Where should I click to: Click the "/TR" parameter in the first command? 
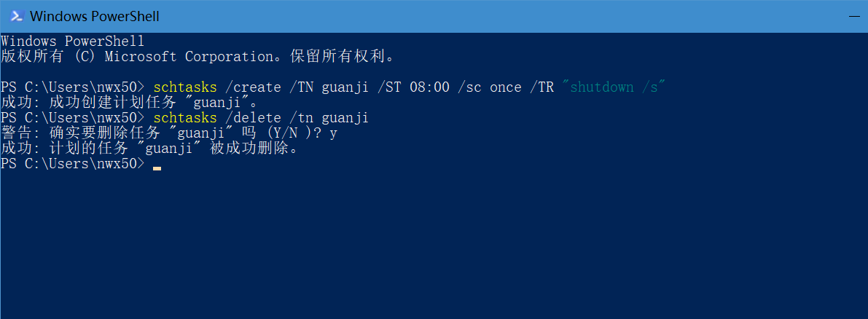pos(542,87)
